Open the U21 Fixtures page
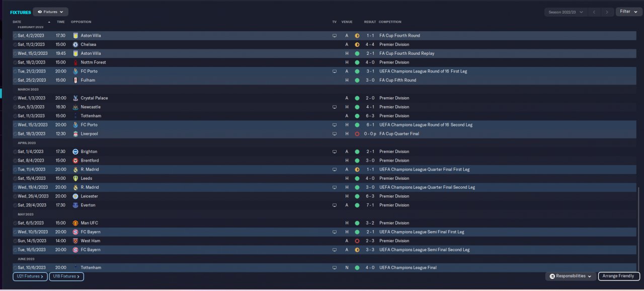 point(30,276)
